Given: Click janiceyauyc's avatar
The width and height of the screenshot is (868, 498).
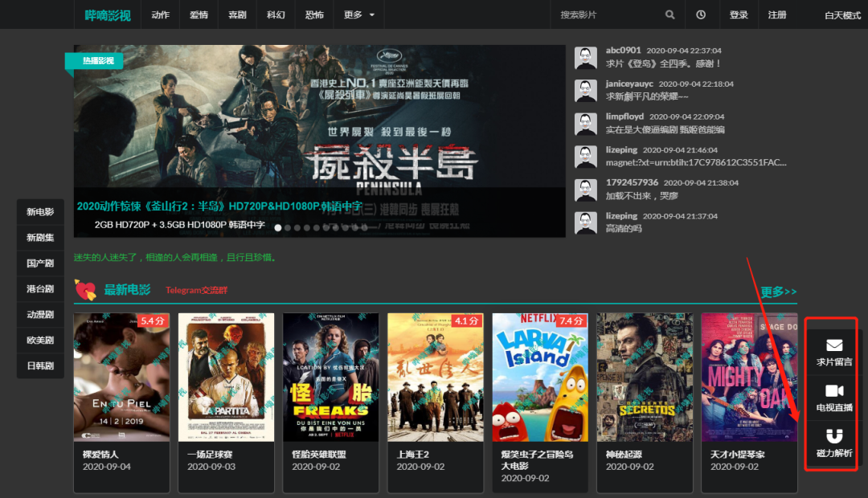Looking at the screenshot, I should point(586,91).
